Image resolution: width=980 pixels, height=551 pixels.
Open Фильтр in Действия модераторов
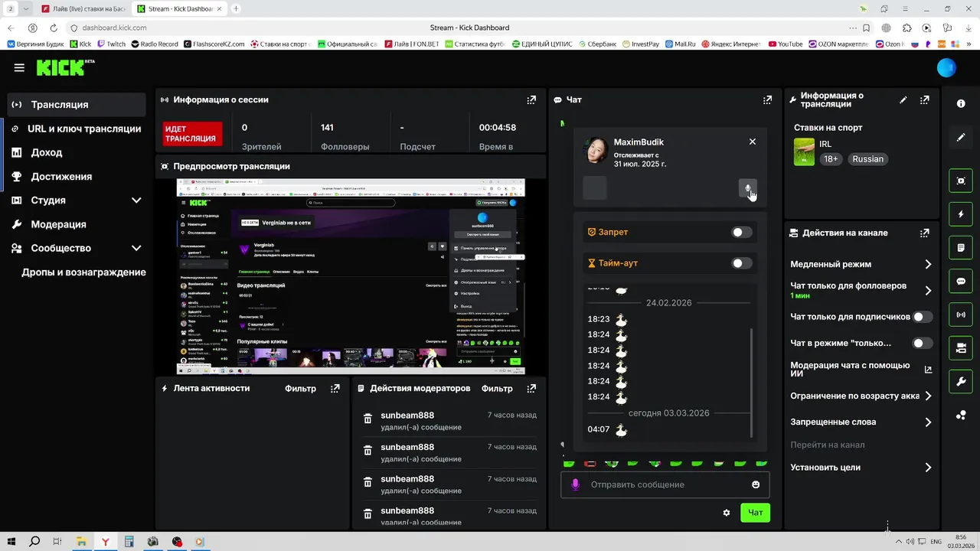(497, 388)
